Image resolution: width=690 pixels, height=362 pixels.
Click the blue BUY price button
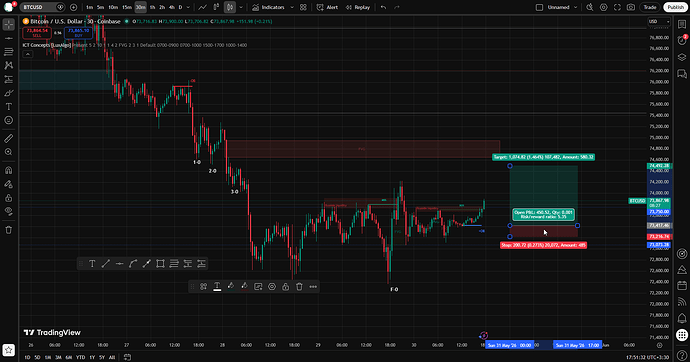tap(78, 33)
